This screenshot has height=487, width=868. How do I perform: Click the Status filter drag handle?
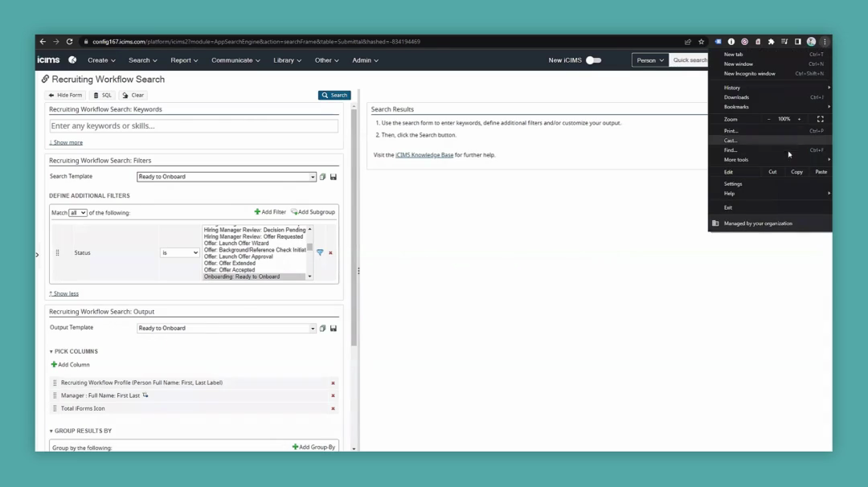58,252
